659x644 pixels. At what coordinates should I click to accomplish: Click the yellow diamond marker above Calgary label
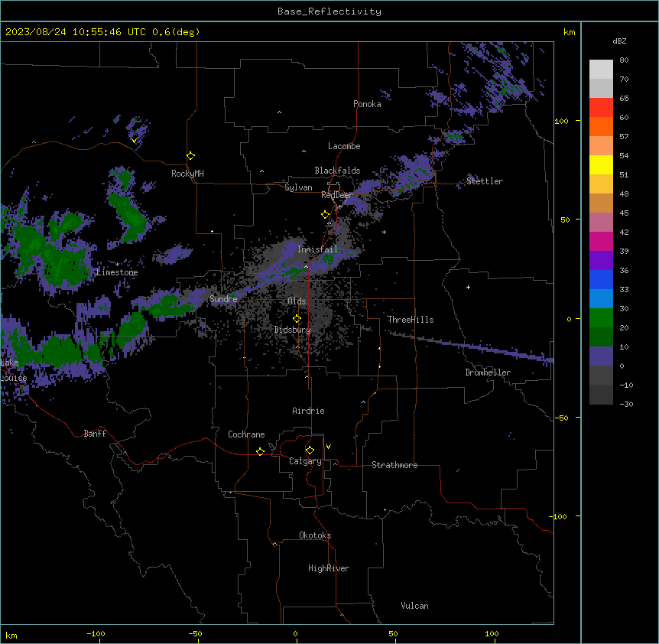[310, 450]
